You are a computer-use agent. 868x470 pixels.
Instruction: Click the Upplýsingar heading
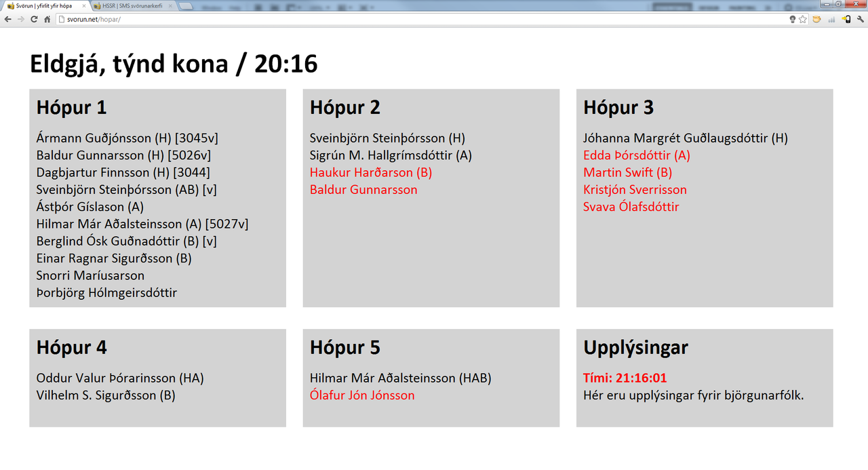pos(635,347)
